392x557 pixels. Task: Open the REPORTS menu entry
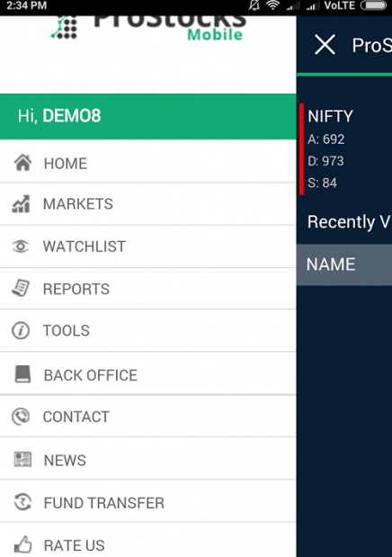[x=148, y=289]
